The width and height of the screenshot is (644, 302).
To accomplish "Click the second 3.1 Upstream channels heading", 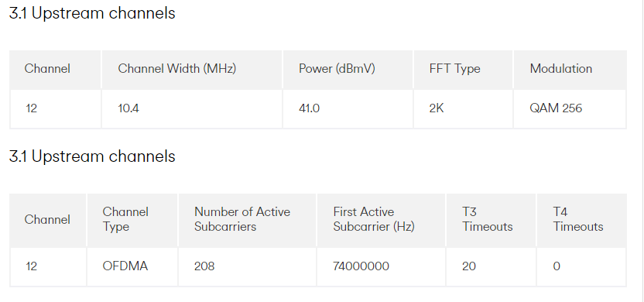I will [x=92, y=156].
